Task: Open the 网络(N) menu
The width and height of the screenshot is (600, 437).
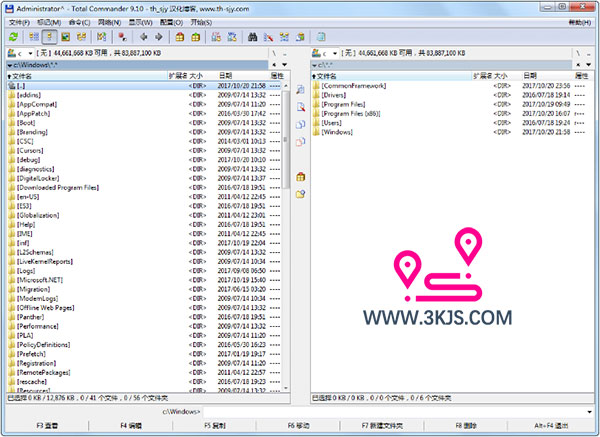Action: coord(109,23)
